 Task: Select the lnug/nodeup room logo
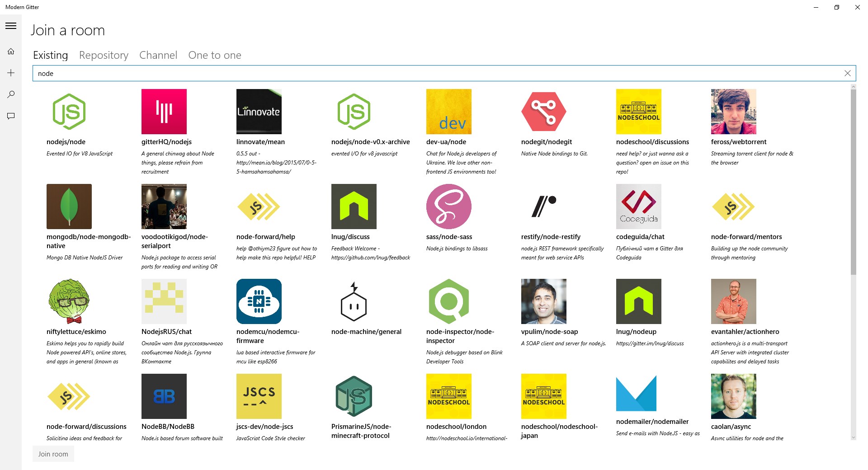pyautogui.click(x=639, y=301)
